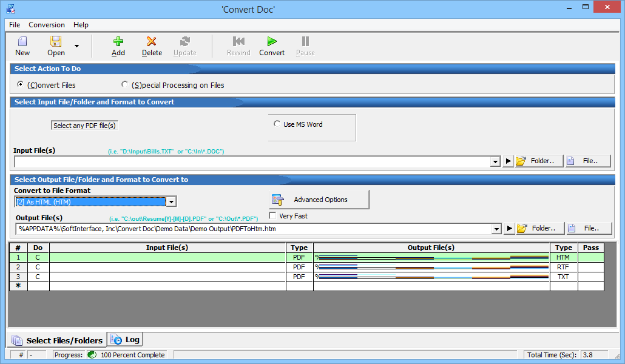This screenshot has height=364, width=625.
Task: Click the green Add plus icon
Action: point(118,41)
